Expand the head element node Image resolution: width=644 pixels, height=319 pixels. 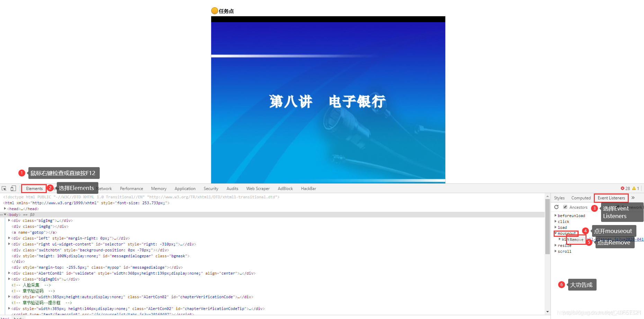pos(5,209)
